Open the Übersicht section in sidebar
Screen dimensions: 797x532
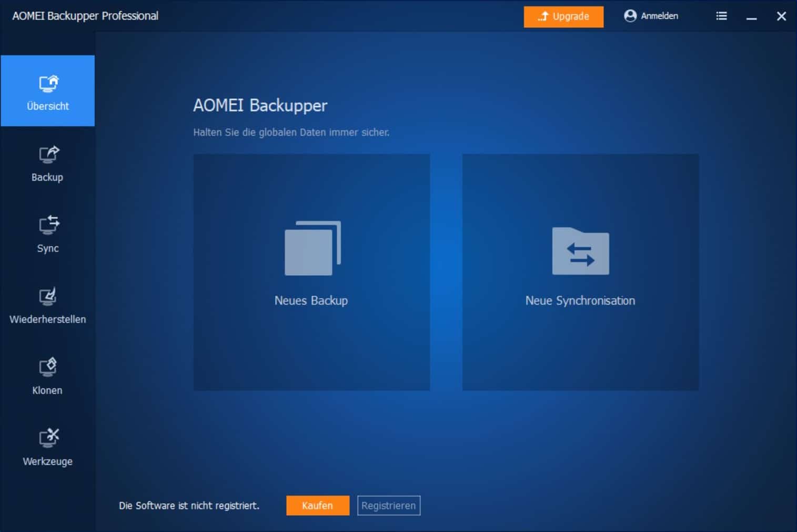tap(47, 91)
